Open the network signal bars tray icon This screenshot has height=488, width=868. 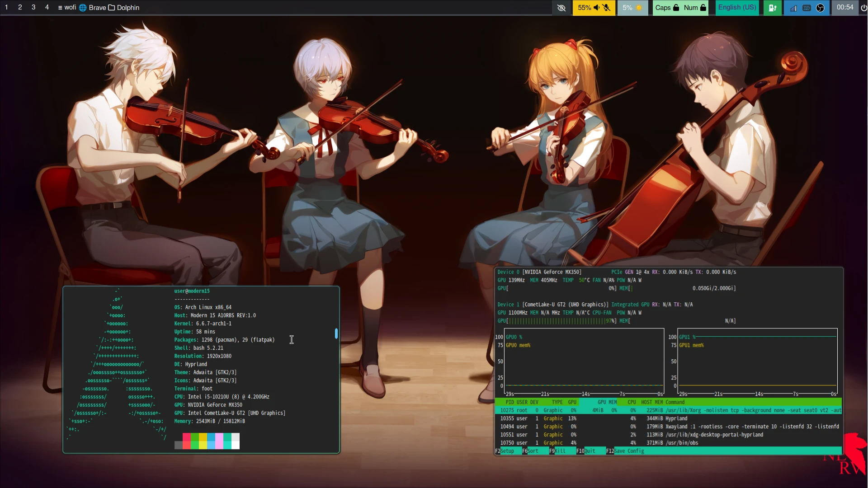click(x=793, y=8)
